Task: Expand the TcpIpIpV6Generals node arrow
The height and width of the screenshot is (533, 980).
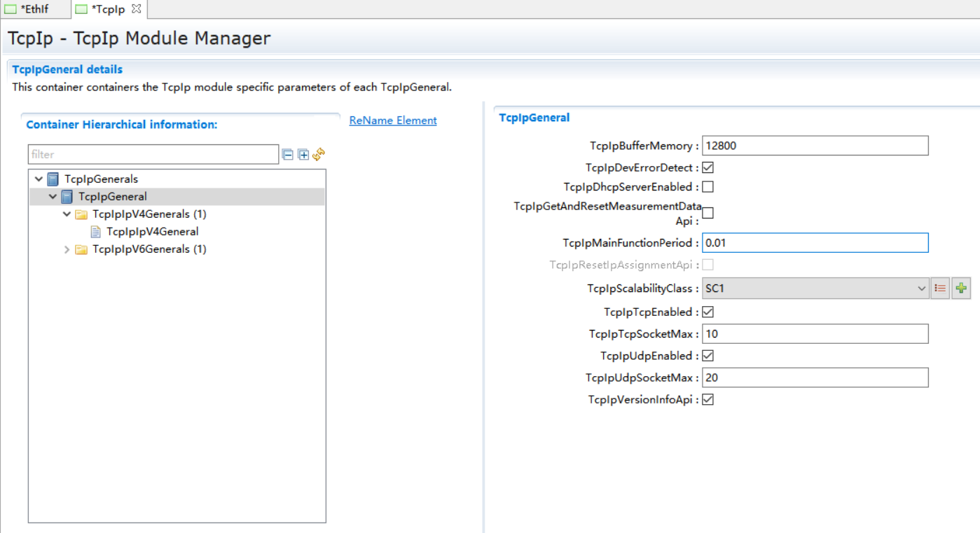Action: click(67, 249)
